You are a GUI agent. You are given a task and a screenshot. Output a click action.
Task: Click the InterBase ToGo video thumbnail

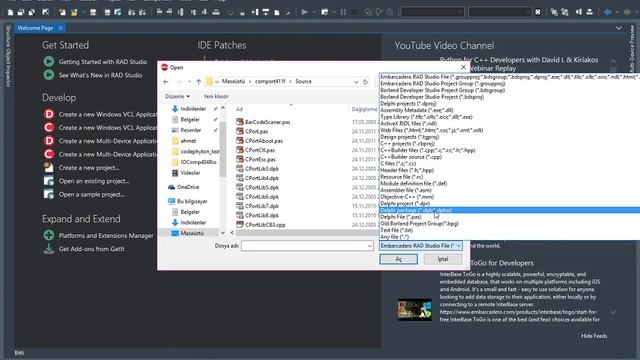point(415,309)
